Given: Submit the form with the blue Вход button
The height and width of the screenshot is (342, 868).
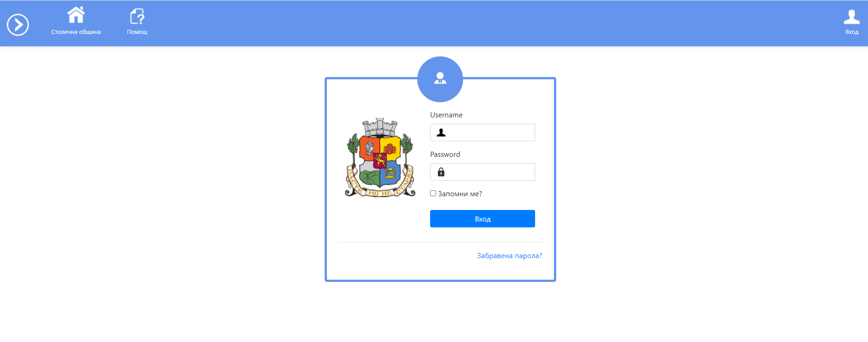Looking at the screenshot, I should [x=482, y=219].
